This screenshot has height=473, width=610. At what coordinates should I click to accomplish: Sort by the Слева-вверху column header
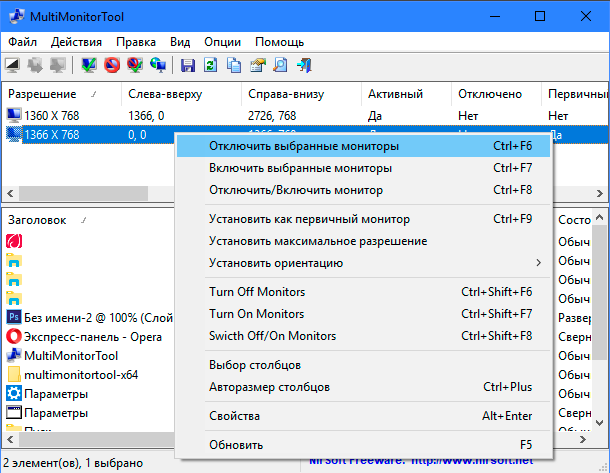[x=181, y=94]
